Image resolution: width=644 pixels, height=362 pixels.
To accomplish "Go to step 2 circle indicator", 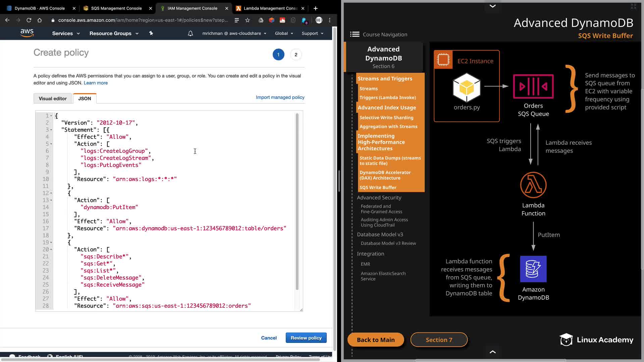I will [x=296, y=55].
